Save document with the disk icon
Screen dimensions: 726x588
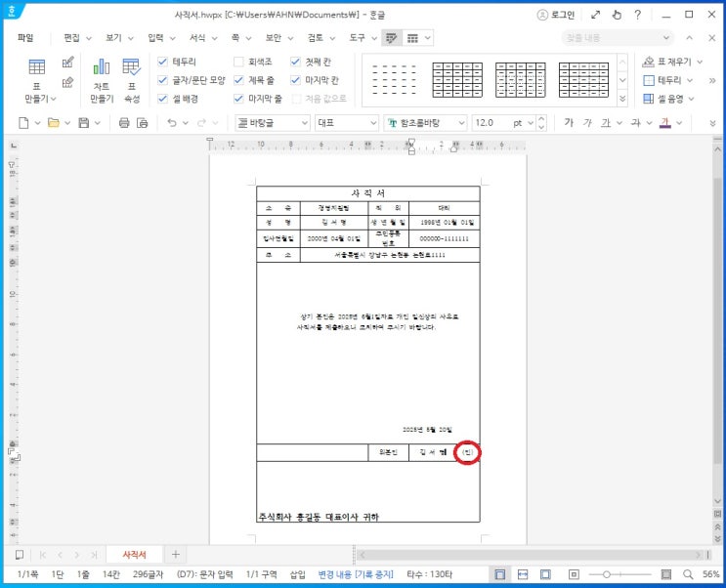point(84,123)
